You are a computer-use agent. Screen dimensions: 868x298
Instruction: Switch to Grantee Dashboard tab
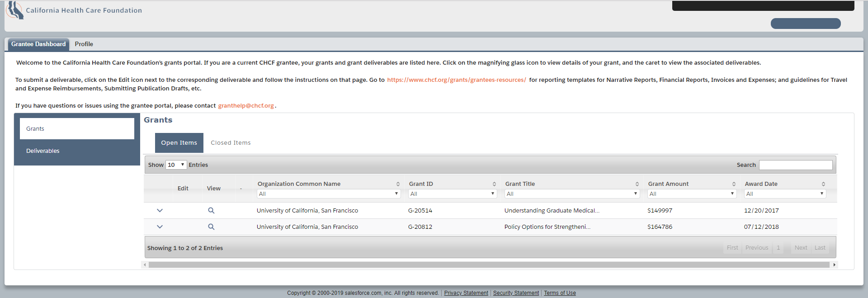tap(38, 44)
